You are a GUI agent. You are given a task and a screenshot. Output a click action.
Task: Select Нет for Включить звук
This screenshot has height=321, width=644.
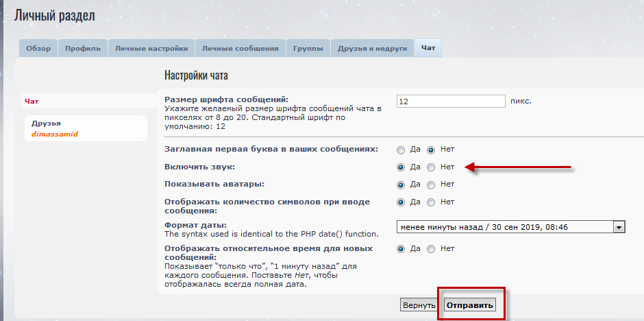click(x=431, y=167)
